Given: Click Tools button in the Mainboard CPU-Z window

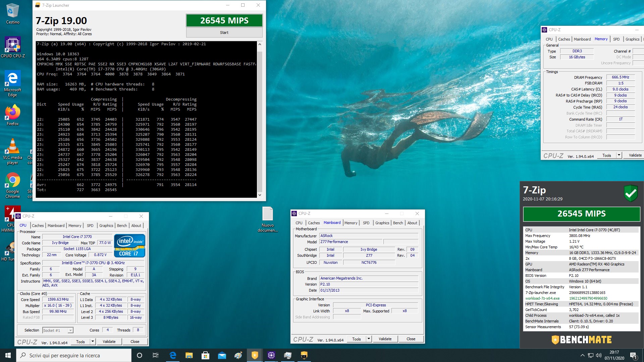Looking at the screenshot, I should pyautogui.click(x=357, y=339).
